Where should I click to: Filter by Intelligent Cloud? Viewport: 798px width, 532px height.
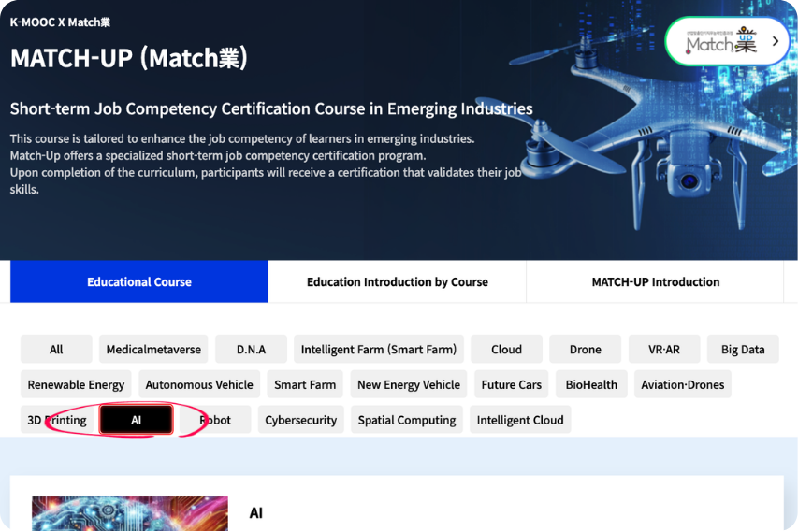click(x=520, y=420)
